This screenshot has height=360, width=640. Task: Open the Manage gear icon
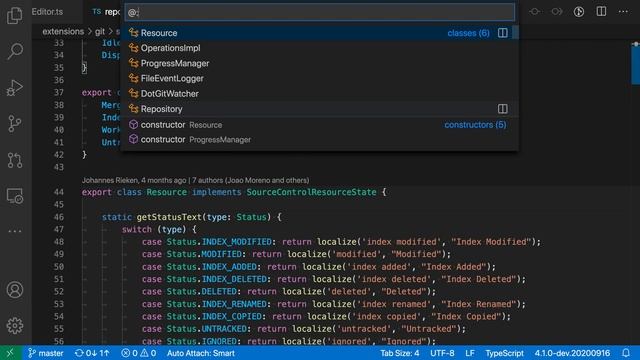click(15, 325)
